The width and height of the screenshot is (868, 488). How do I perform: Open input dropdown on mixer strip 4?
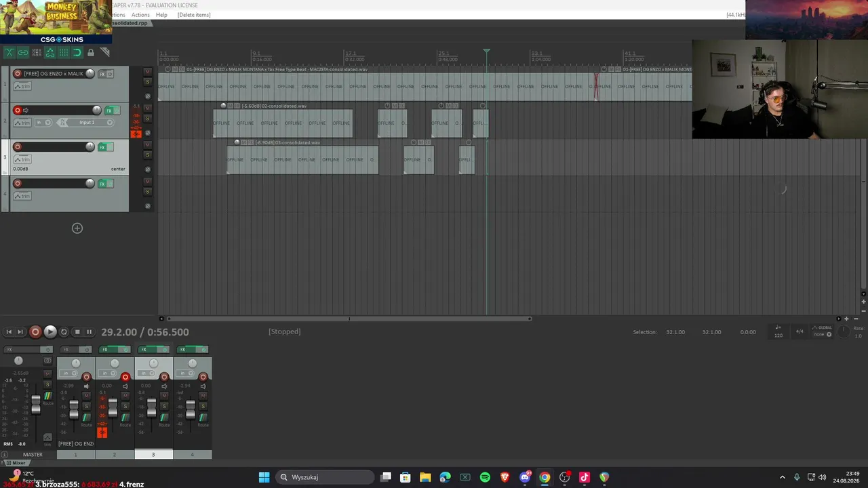[x=186, y=373]
